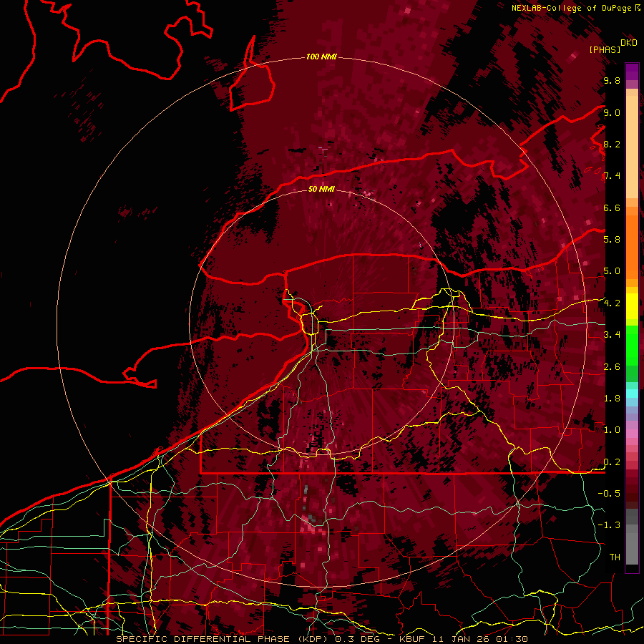Click the 1.8 scale value

[x=612, y=399]
